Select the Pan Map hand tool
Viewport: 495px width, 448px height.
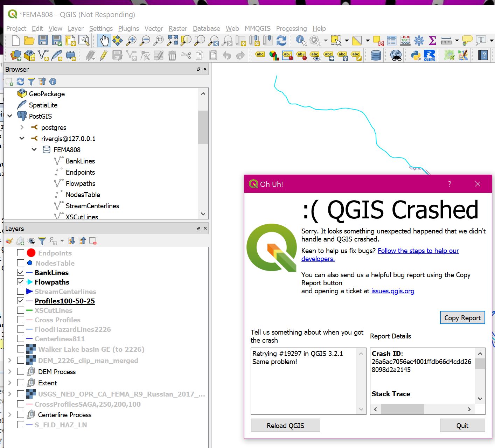[104, 41]
